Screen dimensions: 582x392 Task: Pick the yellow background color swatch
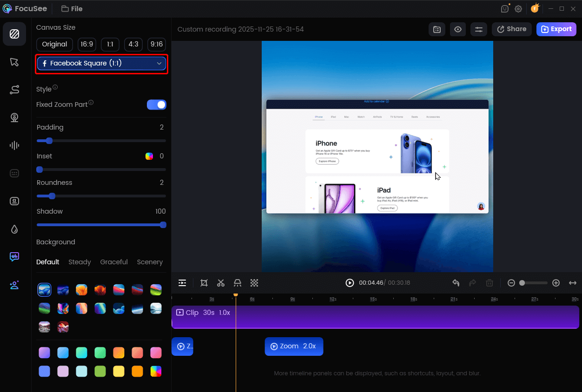click(x=119, y=371)
